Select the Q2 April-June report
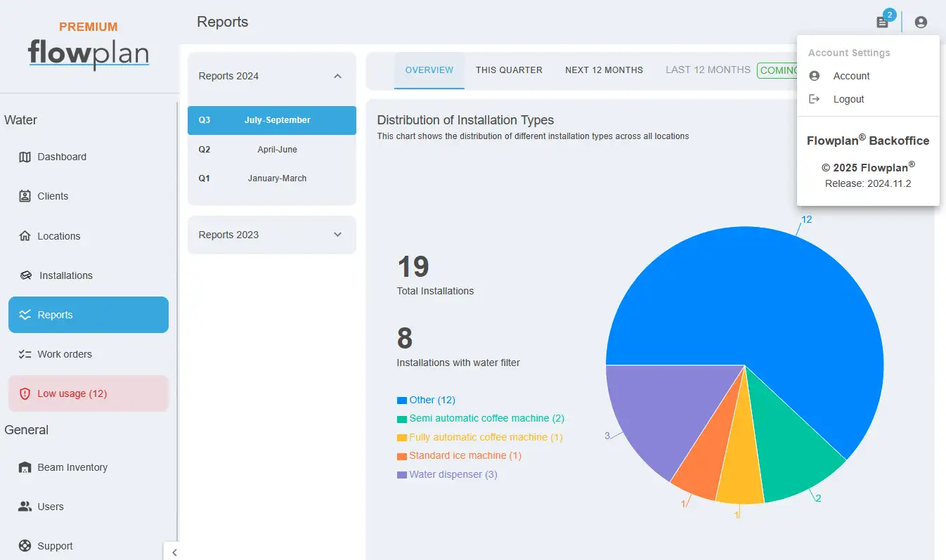Screen dimensions: 946x560 tap(272, 149)
